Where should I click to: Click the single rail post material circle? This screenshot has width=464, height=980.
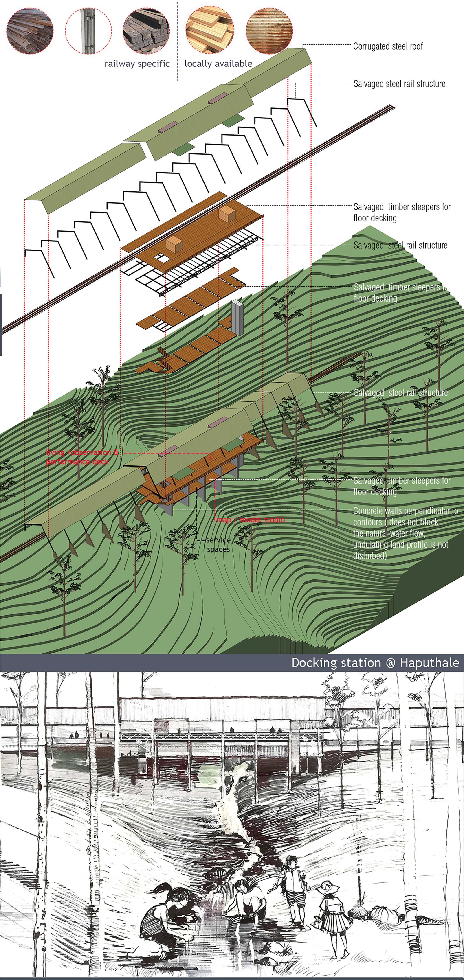[x=88, y=31]
